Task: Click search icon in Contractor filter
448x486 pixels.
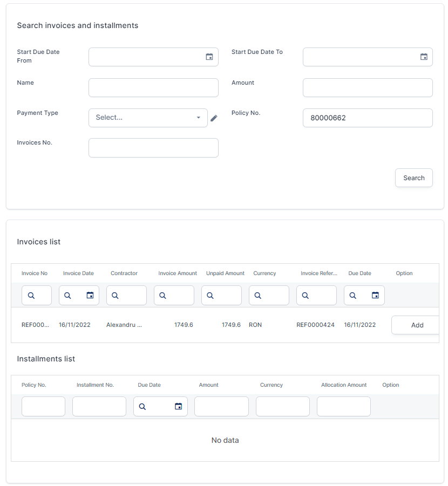Action: pyautogui.click(x=116, y=296)
